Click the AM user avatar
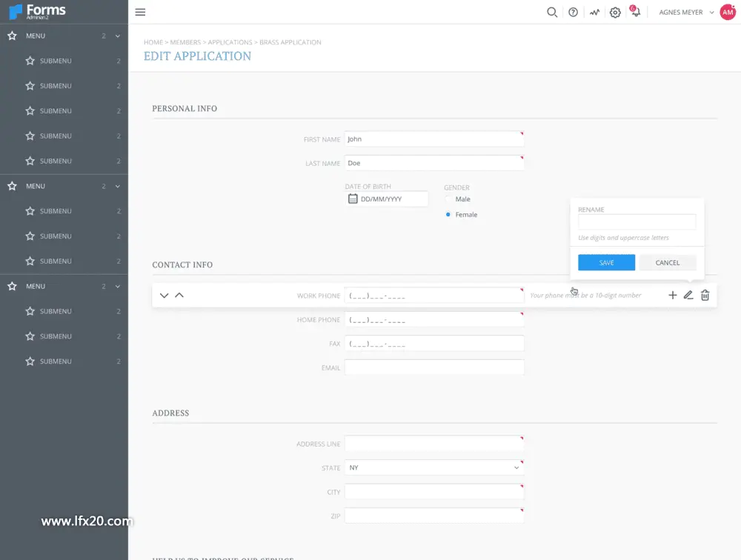This screenshot has height=560, width=741. 728,13
